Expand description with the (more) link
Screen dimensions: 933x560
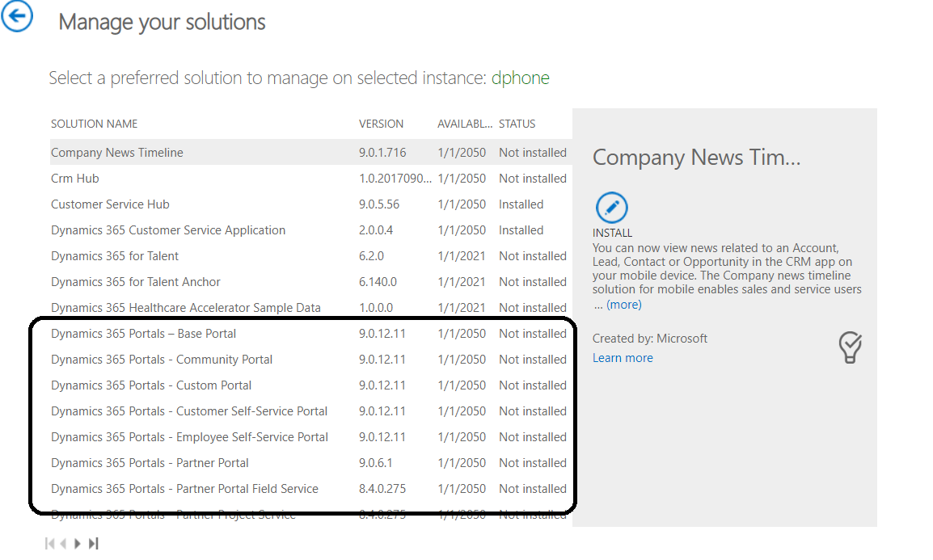(623, 305)
